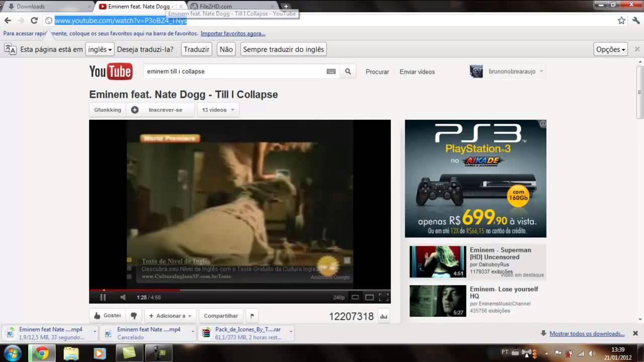Click Importar favoritos agora link
The image size is (644, 362).
(x=233, y=34)
